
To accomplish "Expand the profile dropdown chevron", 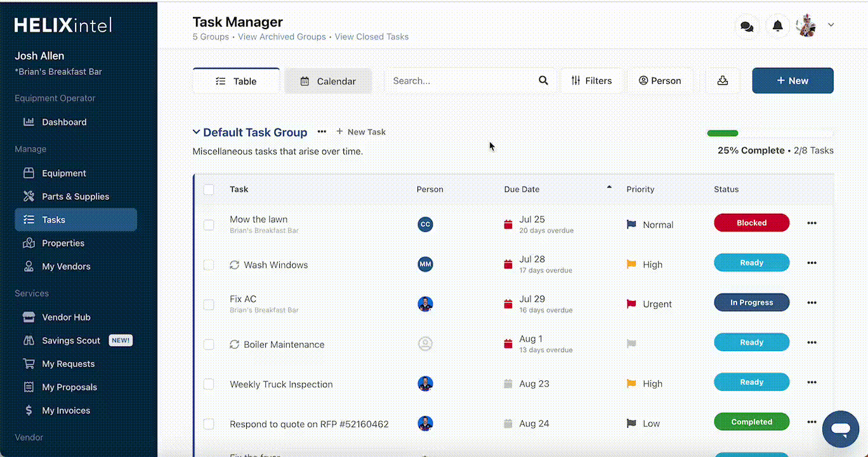I will 831,25.
